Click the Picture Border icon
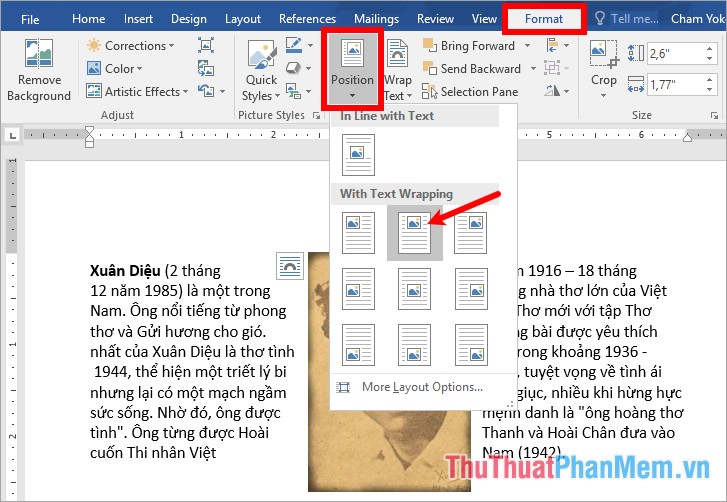The width and height of the screenshot is (727, 502). point(294,45)
